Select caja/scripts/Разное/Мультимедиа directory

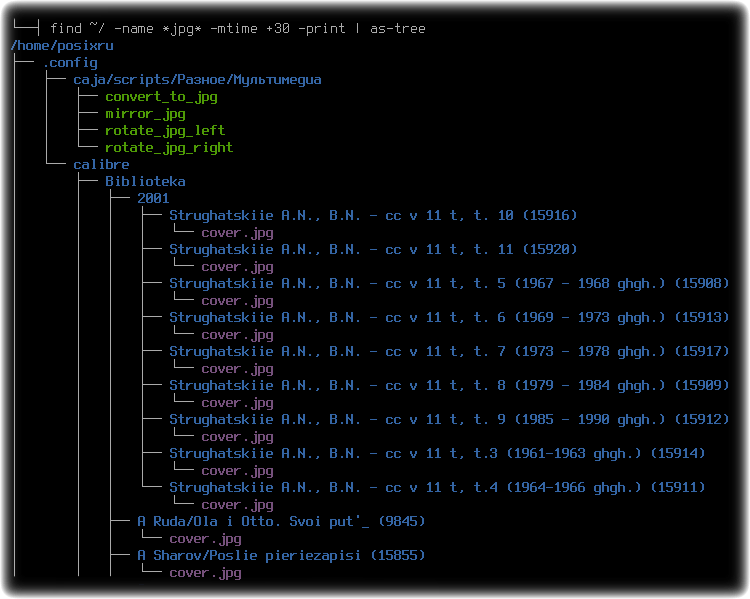(x=197, y=80)
